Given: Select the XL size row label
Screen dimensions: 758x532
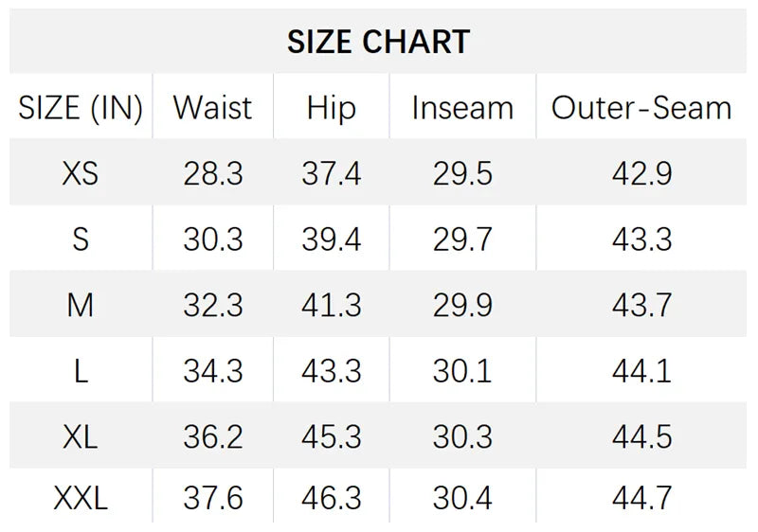Looking at the screenshot, I should click(81, 437).
